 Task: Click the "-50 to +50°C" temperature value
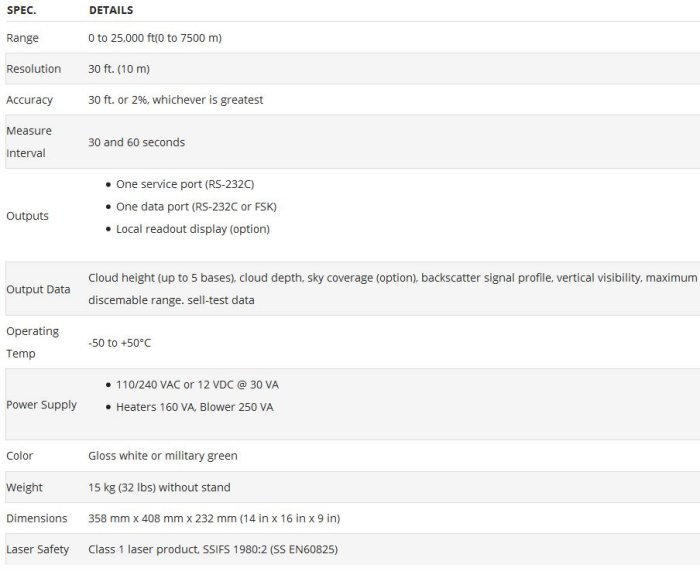[120, 343]
